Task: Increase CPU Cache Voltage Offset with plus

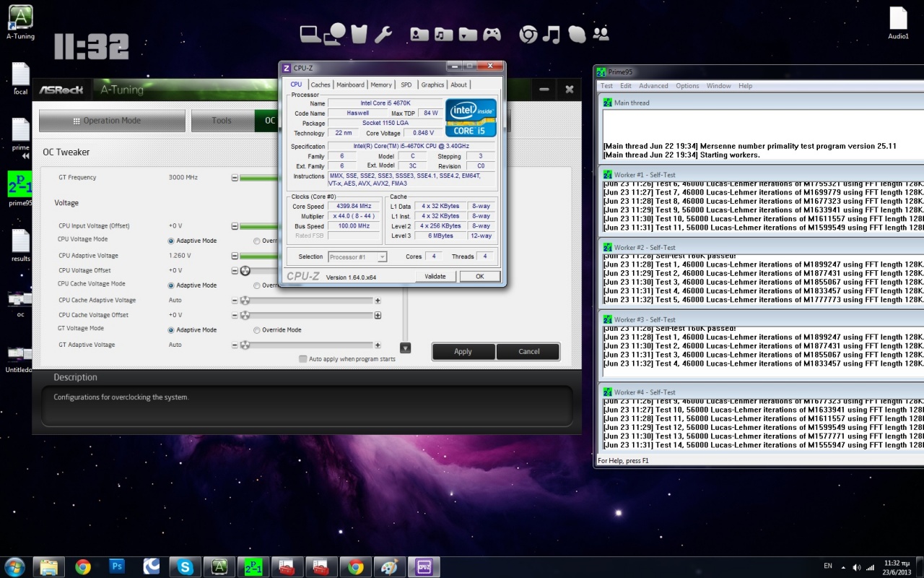Action: (x=378, y=316)
